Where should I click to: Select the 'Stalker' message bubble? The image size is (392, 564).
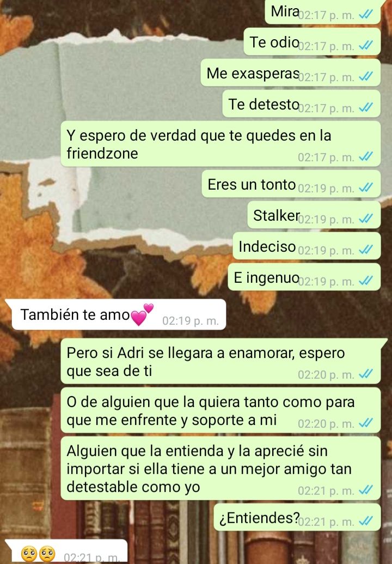(314, 215)
